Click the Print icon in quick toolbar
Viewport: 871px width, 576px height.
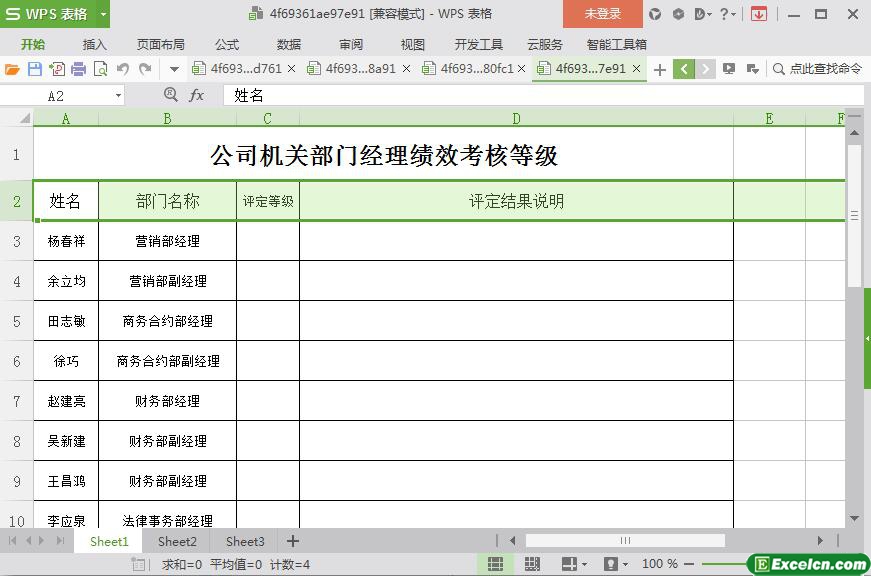point(78,69)
